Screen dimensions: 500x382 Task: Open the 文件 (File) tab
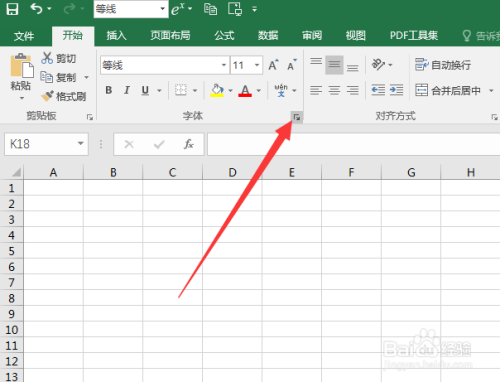click(24, 36)
